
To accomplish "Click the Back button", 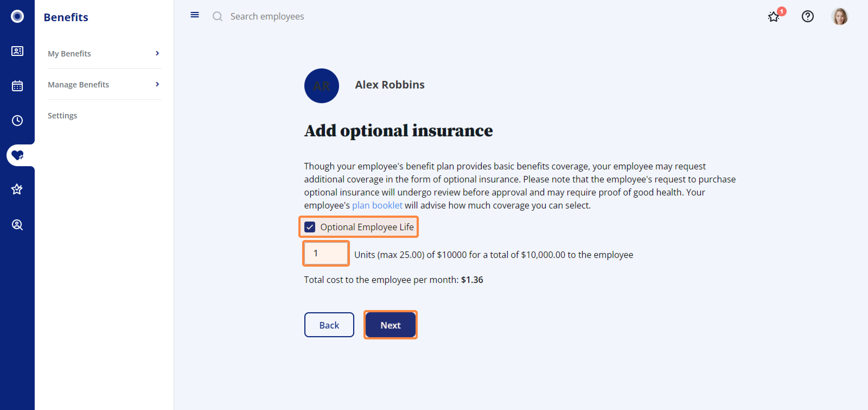I will (x=329, y=325).
